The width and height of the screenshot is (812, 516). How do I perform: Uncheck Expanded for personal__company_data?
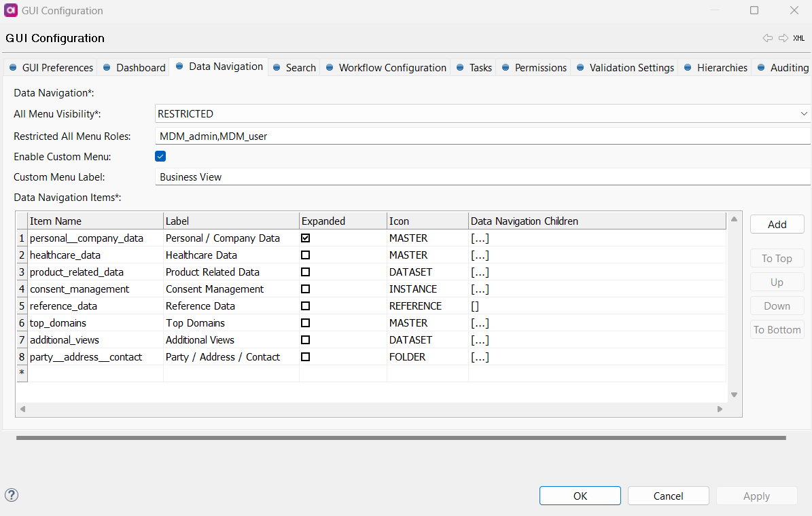pyautogui.click(x=305, y=238)
